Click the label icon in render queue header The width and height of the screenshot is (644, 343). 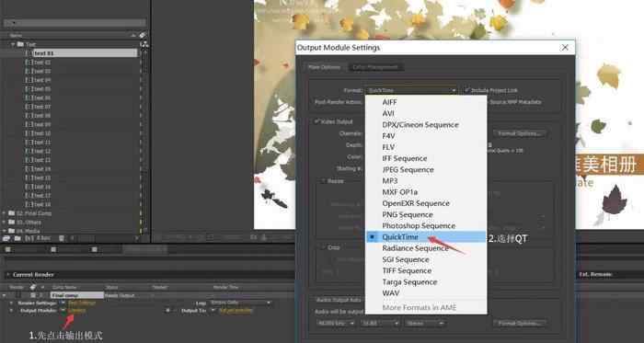pos(32,287)
